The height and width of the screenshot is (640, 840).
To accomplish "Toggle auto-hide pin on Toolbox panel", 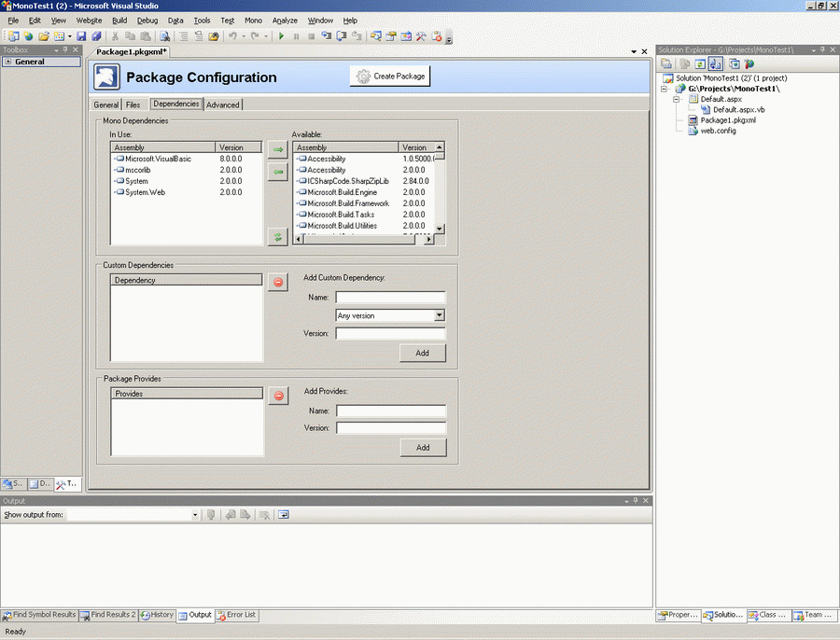I will 65,49.
